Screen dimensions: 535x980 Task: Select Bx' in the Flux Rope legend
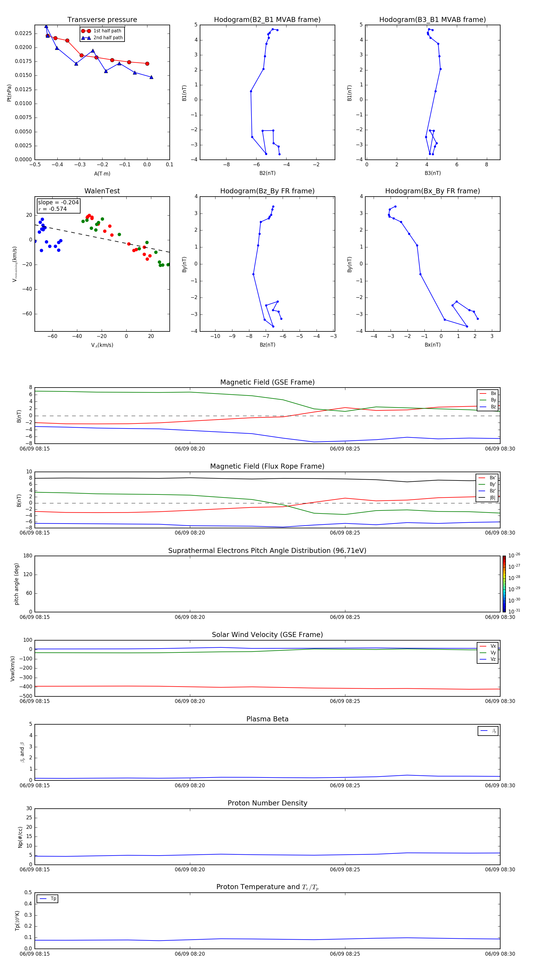487,478
